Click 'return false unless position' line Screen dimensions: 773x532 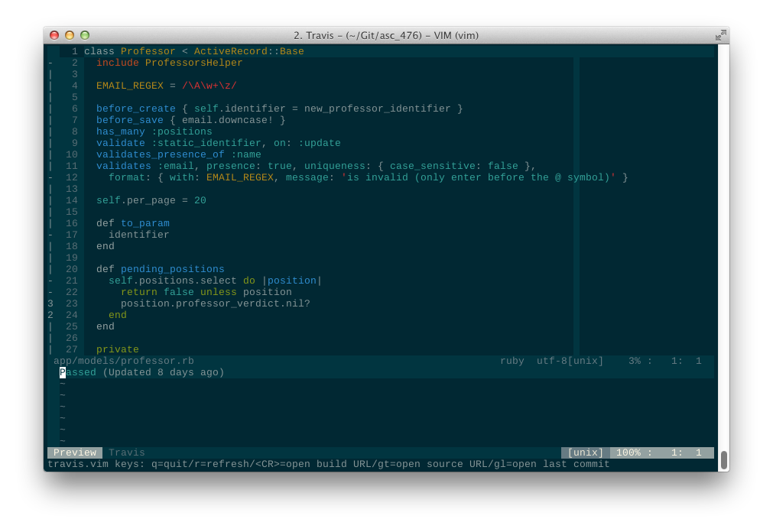click(206, 292)
